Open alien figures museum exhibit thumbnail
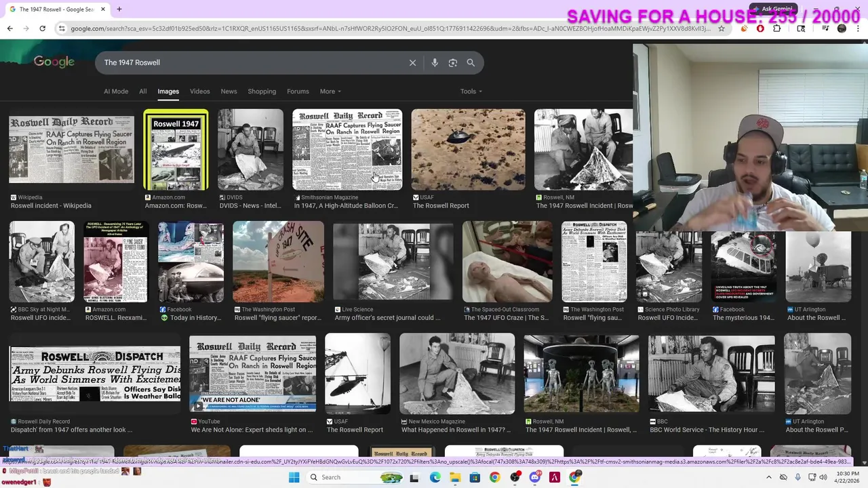This screenshot has height=488, width=868. (581, 373)
